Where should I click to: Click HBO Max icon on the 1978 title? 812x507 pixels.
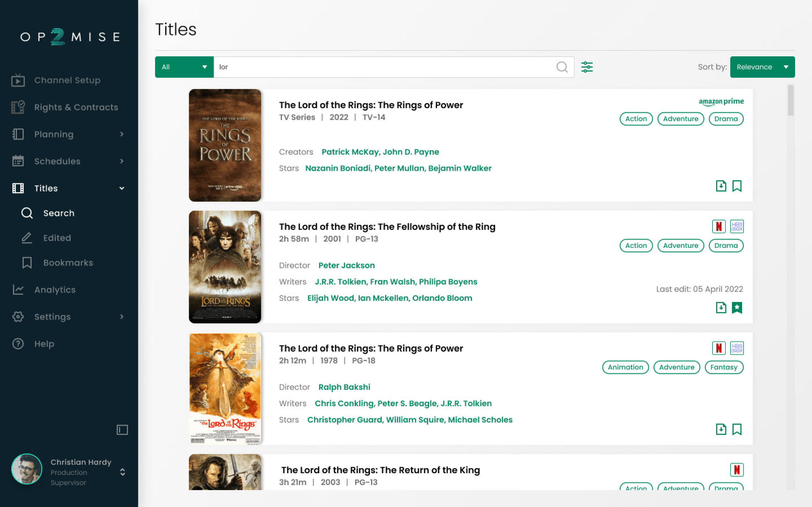coord(737,348)
